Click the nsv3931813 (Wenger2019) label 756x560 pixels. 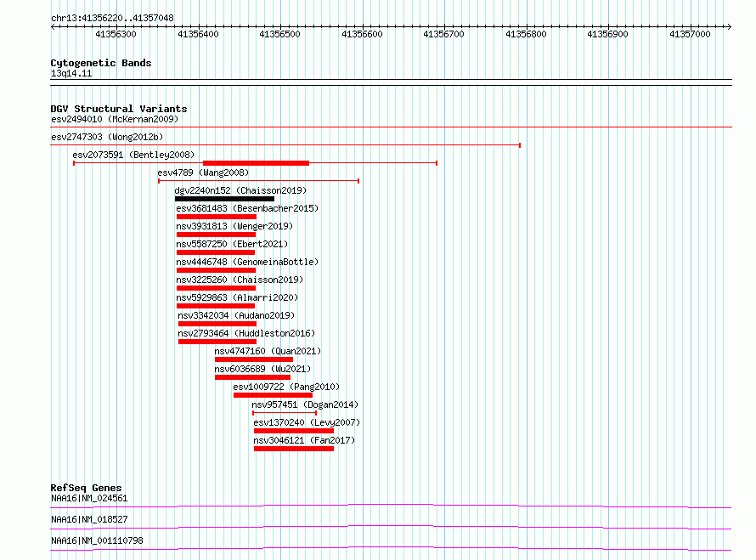234,226
